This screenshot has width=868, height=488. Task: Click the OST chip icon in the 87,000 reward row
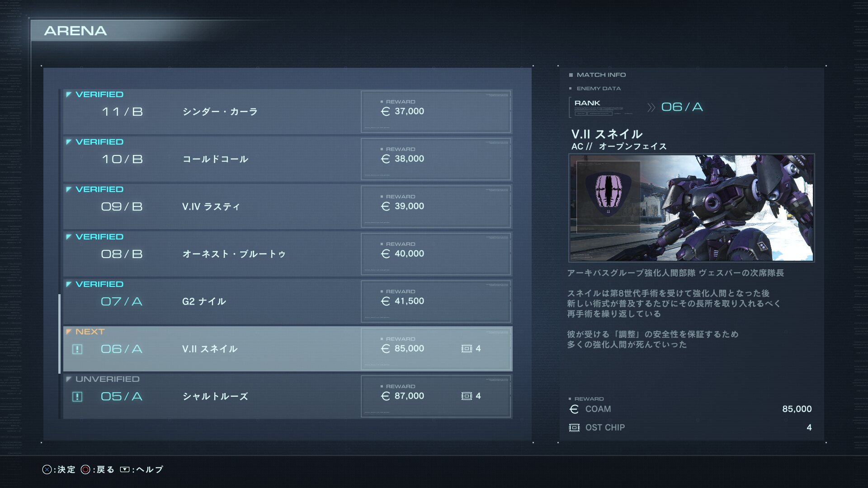pos(467,396)
